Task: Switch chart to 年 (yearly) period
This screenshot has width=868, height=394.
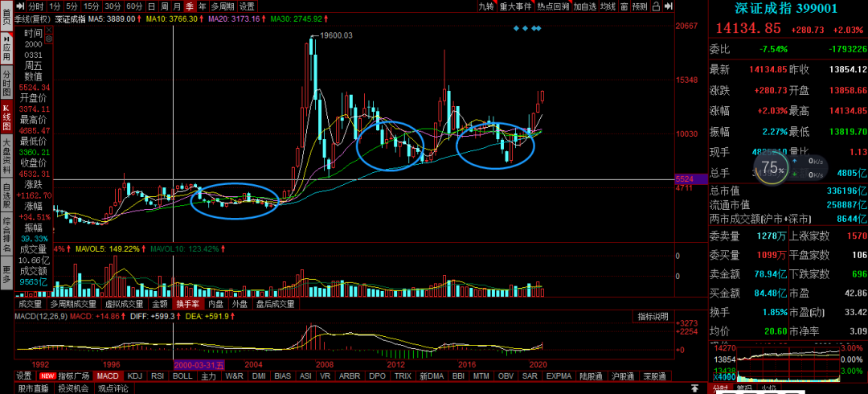Action: tap(203, 6)
